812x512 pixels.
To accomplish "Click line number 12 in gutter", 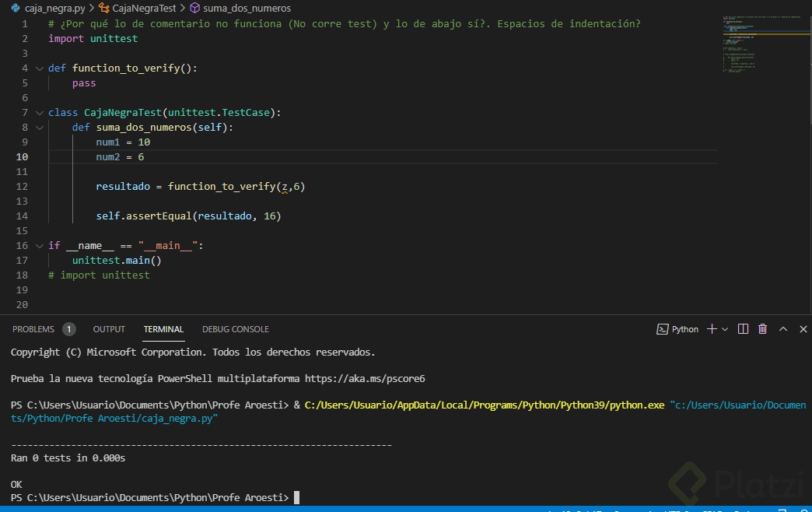I will pos(22,187).
